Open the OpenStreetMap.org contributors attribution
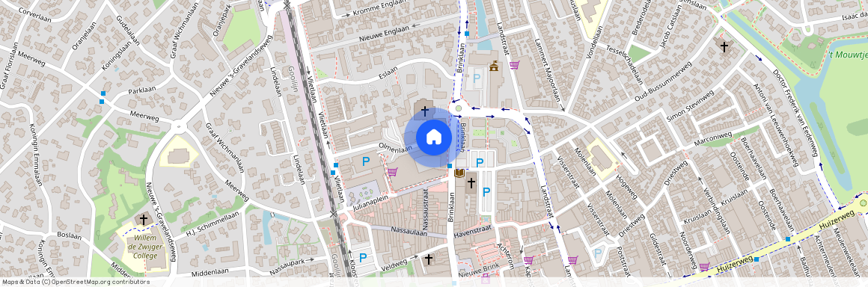Viewport: 868px width, 287px height. (76, 282)
